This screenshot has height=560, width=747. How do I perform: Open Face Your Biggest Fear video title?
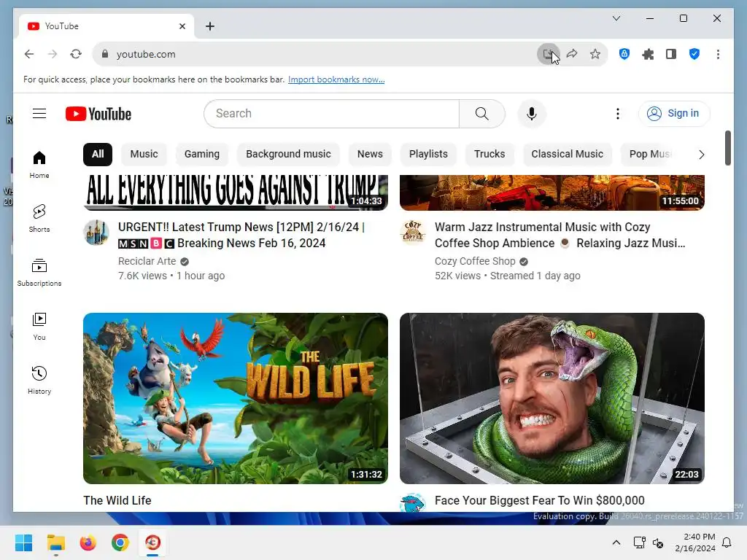pos(539,500)
